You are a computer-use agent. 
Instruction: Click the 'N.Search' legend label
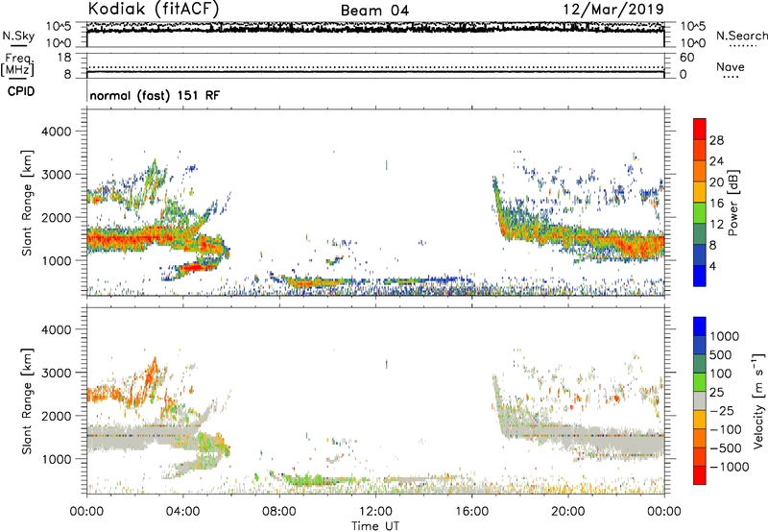741,36
